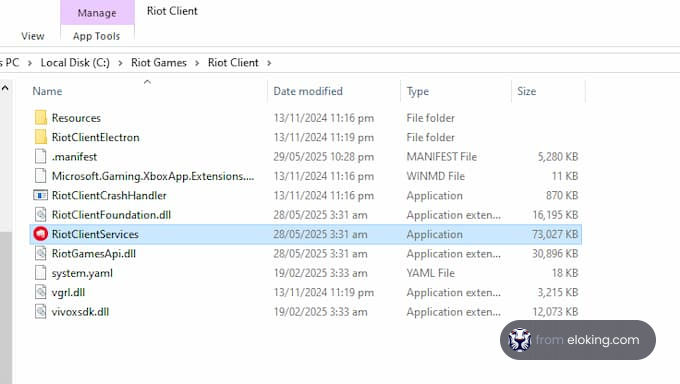Select the Microsoft.Gaming.XboxApp.Extensions file icon
The height and width of the screenshot is (384, 680).
click(x=40, y=176)
